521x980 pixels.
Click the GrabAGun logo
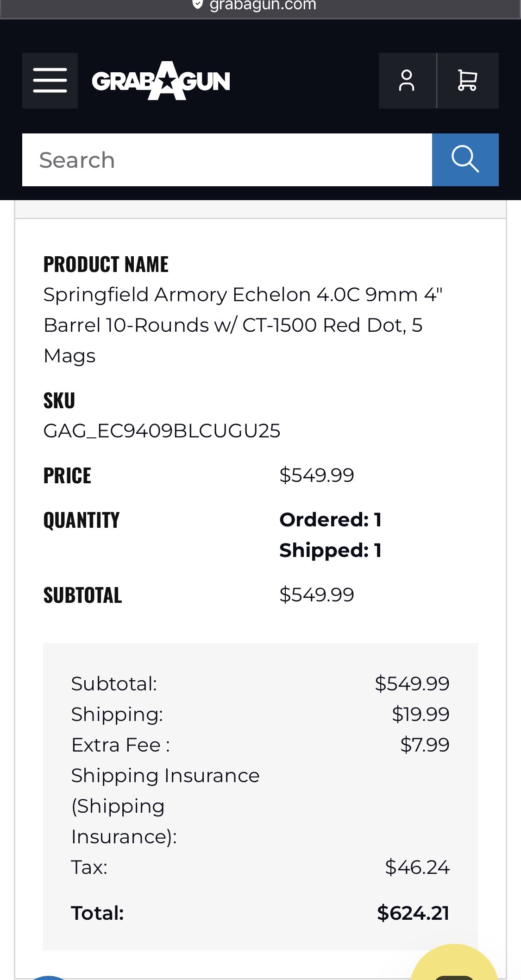point(161,81)
